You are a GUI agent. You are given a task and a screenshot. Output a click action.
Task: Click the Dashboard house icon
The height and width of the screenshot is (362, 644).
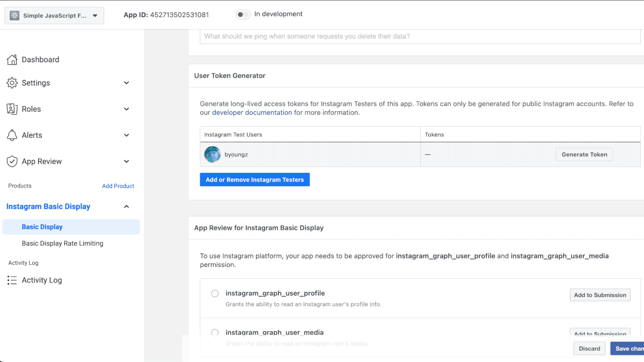(12, 60)
